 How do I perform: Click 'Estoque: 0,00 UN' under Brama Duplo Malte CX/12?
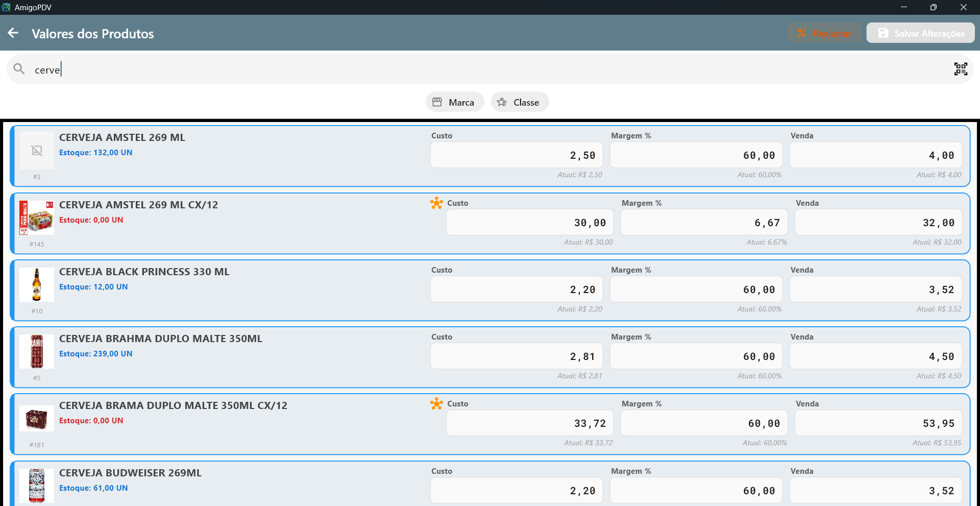(x=91, y=421)
